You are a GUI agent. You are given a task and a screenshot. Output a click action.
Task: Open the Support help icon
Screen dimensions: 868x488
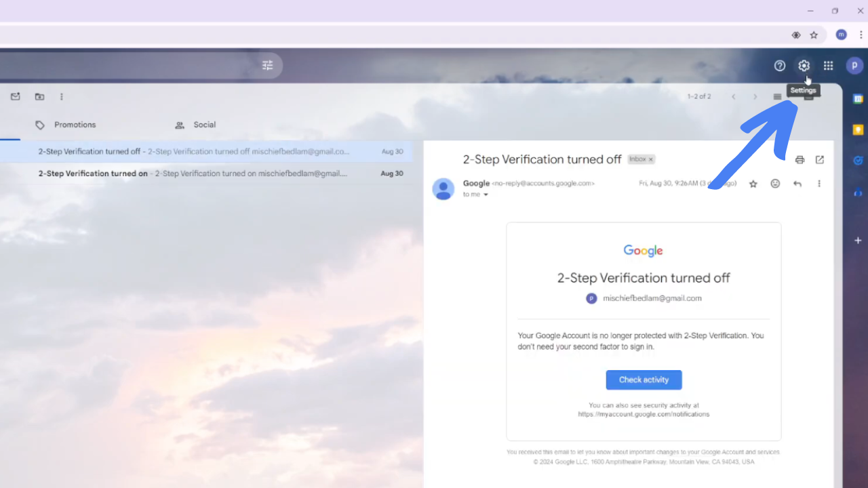pyautogui.click(x=780, y=66)
